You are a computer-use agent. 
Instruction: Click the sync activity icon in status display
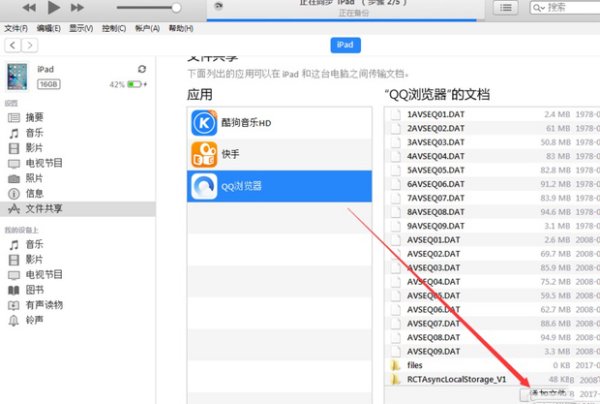pyautogui.click(x=218, y=6)
